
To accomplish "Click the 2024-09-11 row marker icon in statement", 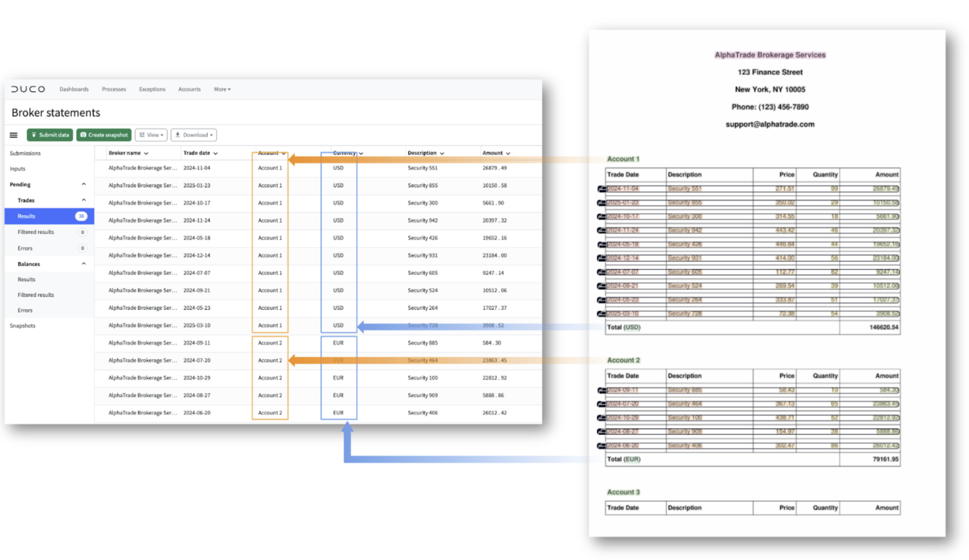I will pos(602,390).
